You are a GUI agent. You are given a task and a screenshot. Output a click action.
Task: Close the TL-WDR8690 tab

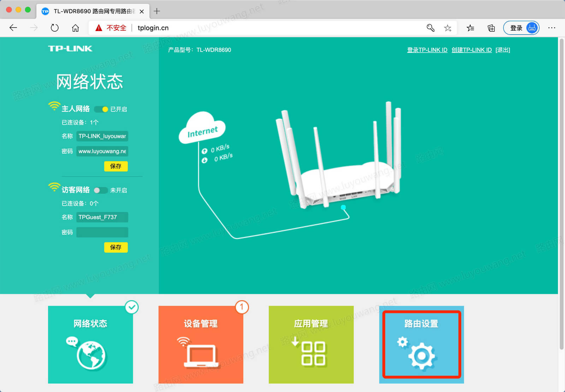(142, 11)
